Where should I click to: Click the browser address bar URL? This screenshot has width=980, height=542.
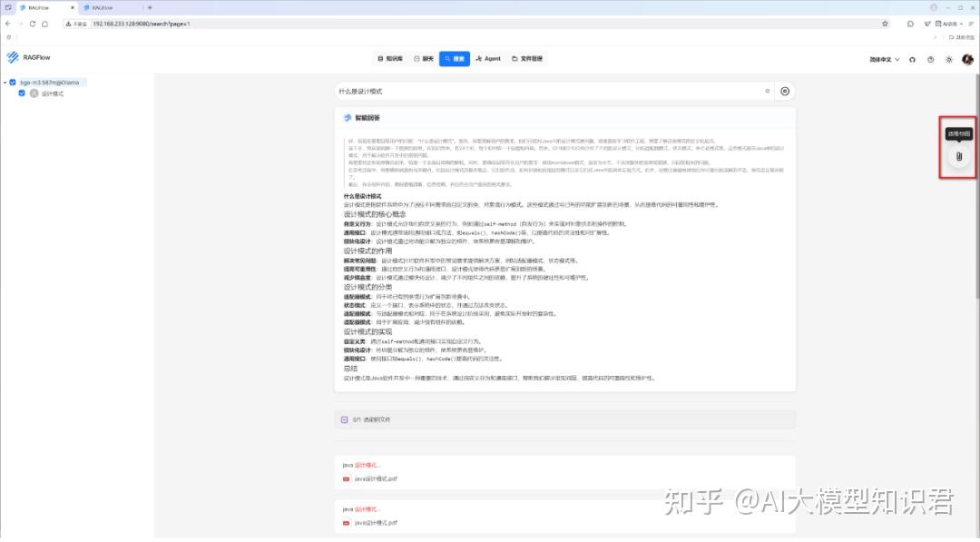[142, 24]
